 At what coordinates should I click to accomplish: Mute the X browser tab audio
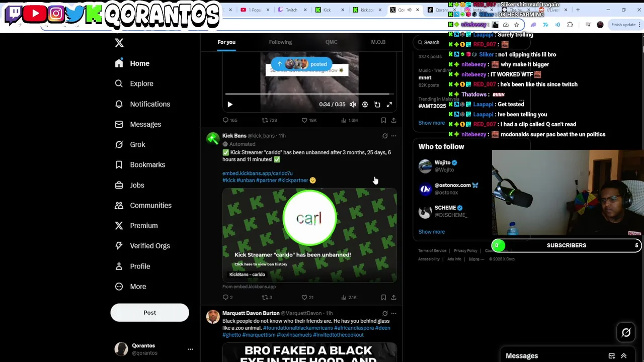click(409, 10)
